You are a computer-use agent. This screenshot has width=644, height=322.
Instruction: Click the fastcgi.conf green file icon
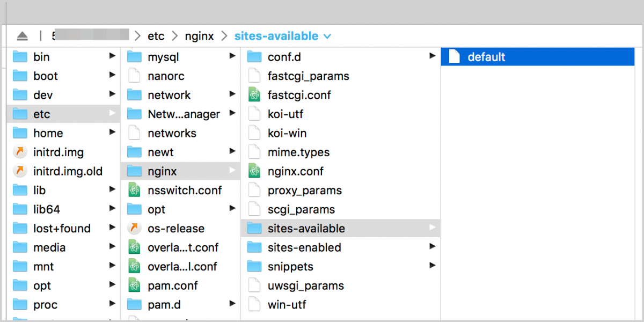[254, 95]
